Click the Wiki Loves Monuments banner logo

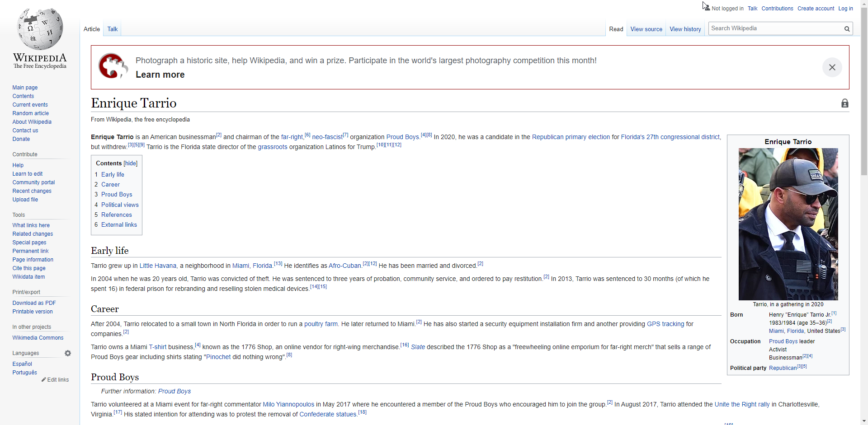click(x=113, y=66)
